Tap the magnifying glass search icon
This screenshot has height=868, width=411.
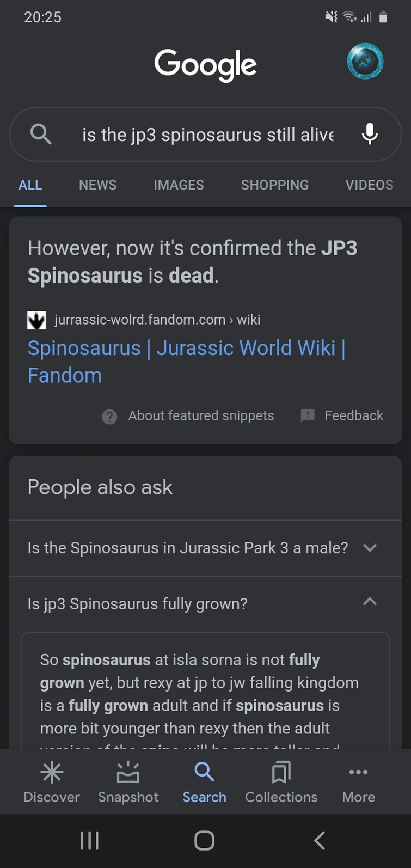click(x=41, y=134)
